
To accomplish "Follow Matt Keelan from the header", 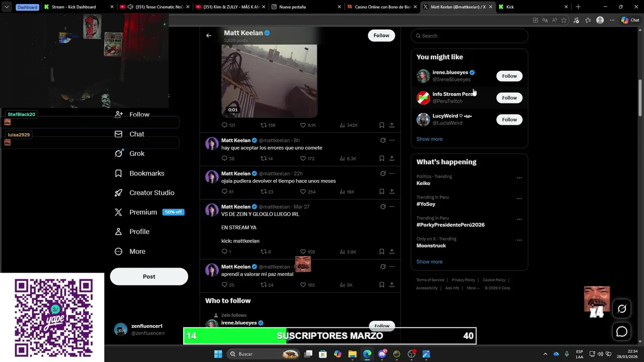I will [x=381, y=35].
